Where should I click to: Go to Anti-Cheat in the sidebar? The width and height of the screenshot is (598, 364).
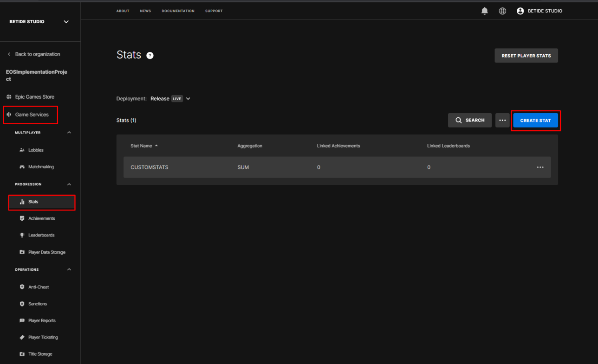[38, 287]
